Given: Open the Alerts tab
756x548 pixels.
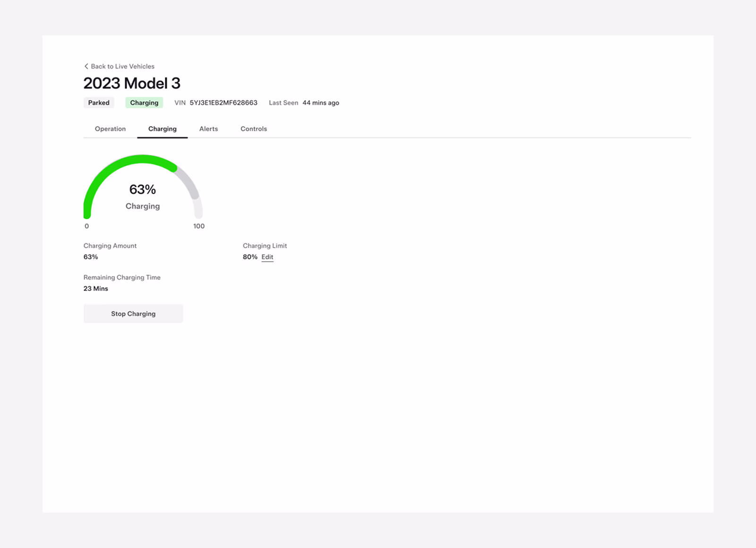Looking at the screenshot, I should pyautogui.click(x=208, y=128).
